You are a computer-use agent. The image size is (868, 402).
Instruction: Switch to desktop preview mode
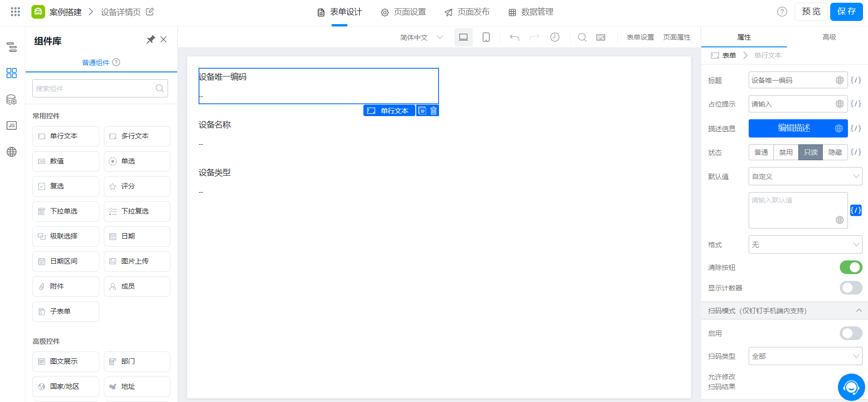coord(463,37)
